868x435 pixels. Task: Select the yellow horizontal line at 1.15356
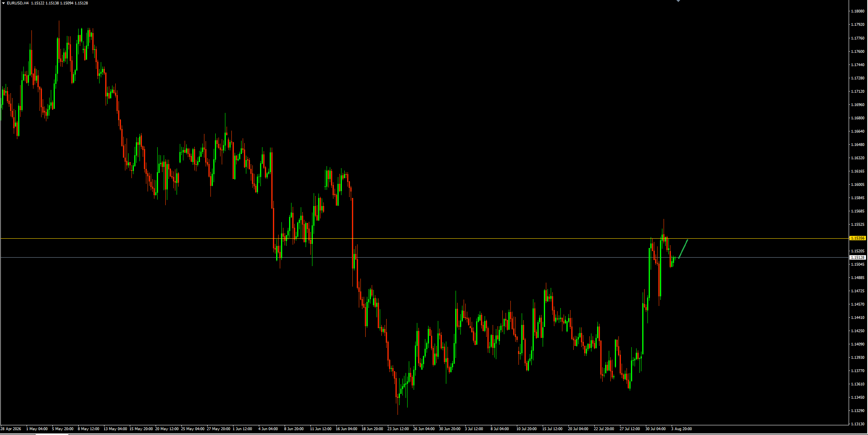424,239
